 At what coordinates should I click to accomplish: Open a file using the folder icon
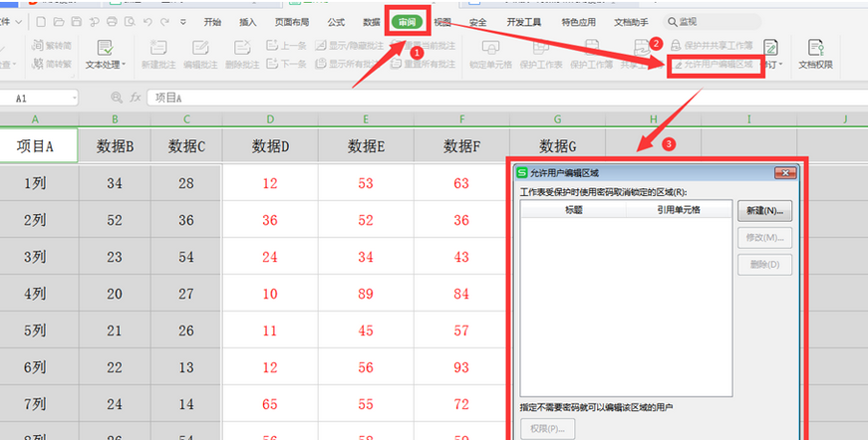click(x=59, y=22)
